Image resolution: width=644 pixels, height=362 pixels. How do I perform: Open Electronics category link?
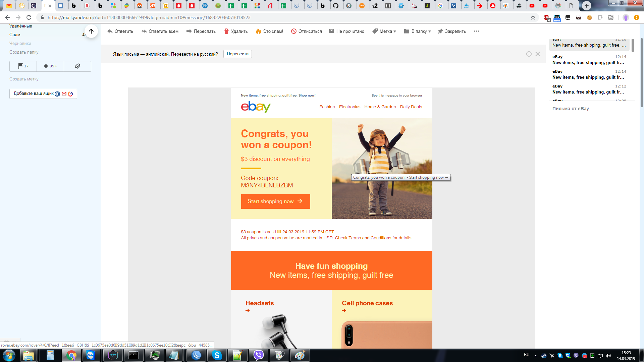click(x=350, y=107)
